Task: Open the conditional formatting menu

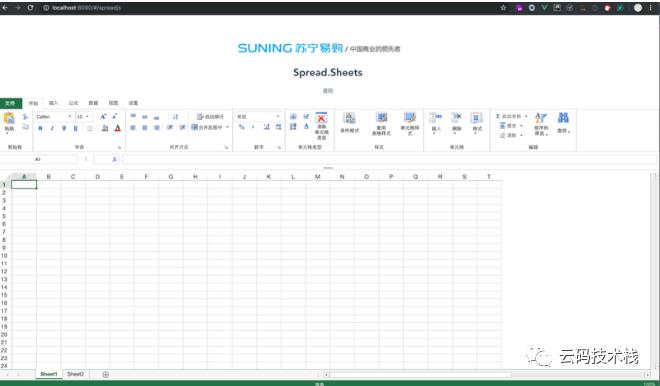Action: [349, 122]
